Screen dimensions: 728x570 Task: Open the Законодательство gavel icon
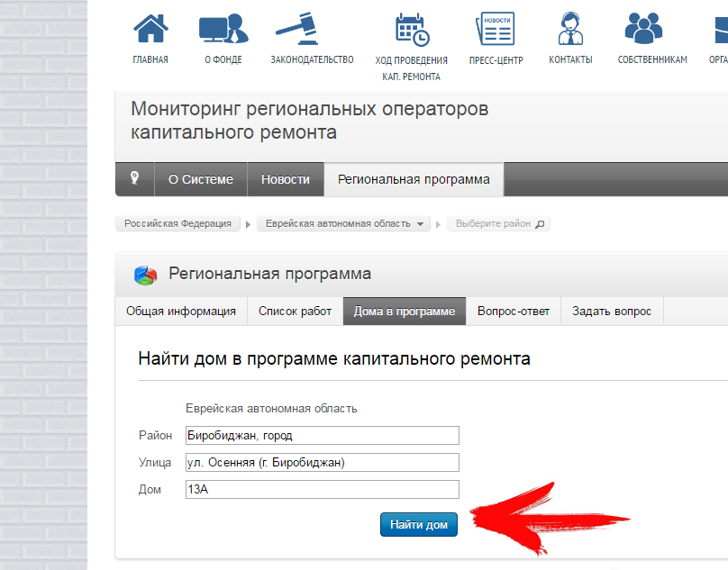pyautogui.click(x=297, y=29)
